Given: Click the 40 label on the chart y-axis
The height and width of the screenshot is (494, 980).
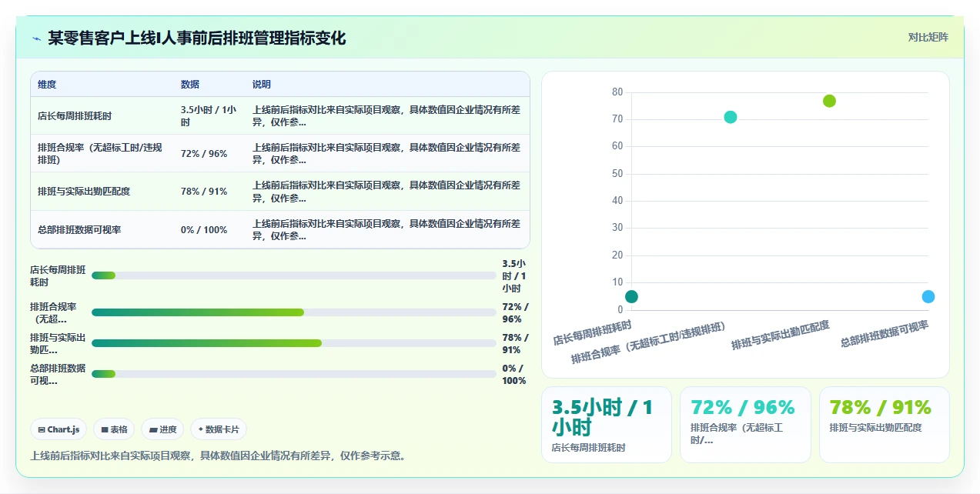Looking at the screenshot, I should [x=617, y=201].
